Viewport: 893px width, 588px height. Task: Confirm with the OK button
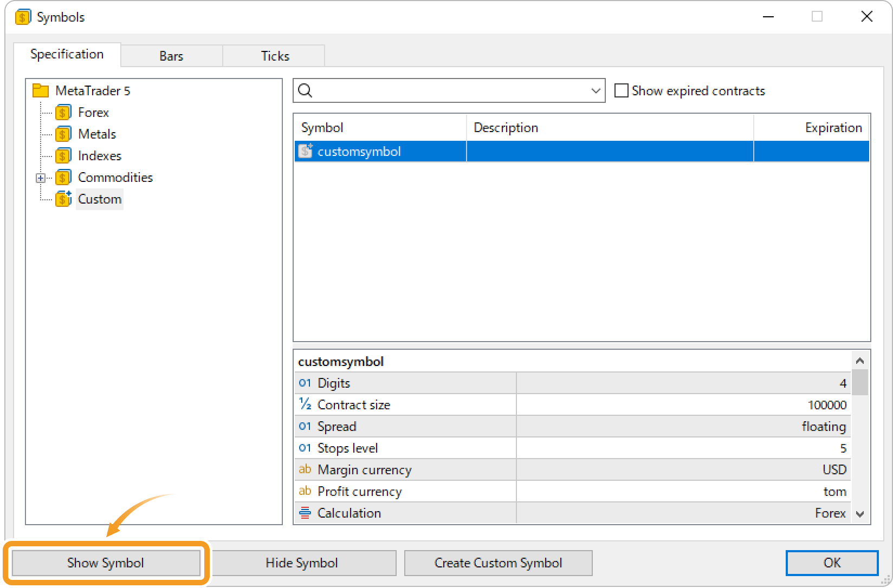(832, 563)
